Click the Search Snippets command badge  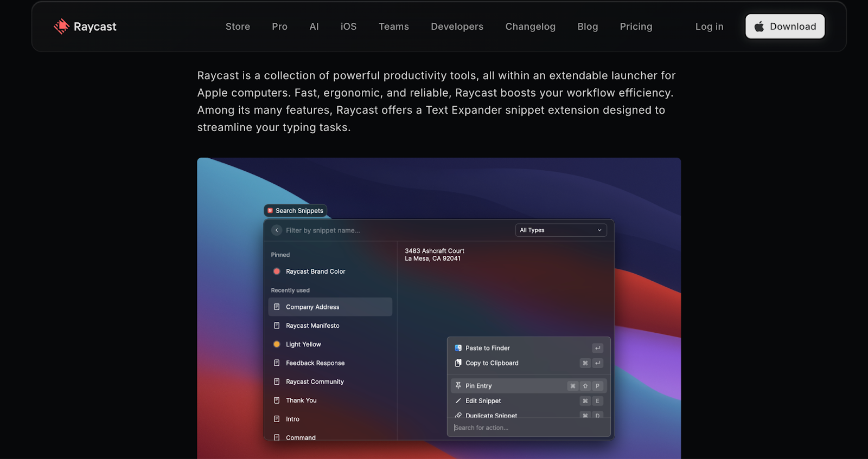pyautogui.click(x=295, y=211)
